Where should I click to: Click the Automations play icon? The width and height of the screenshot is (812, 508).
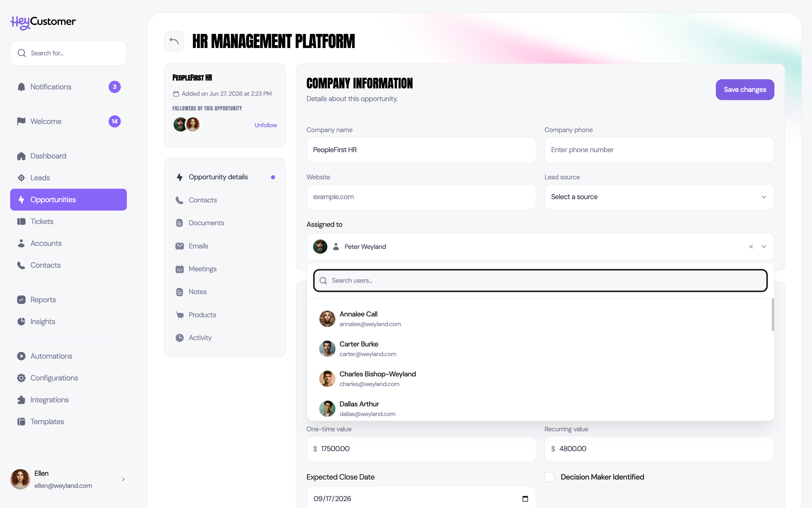pyautogui.click(x=21, y=356)
